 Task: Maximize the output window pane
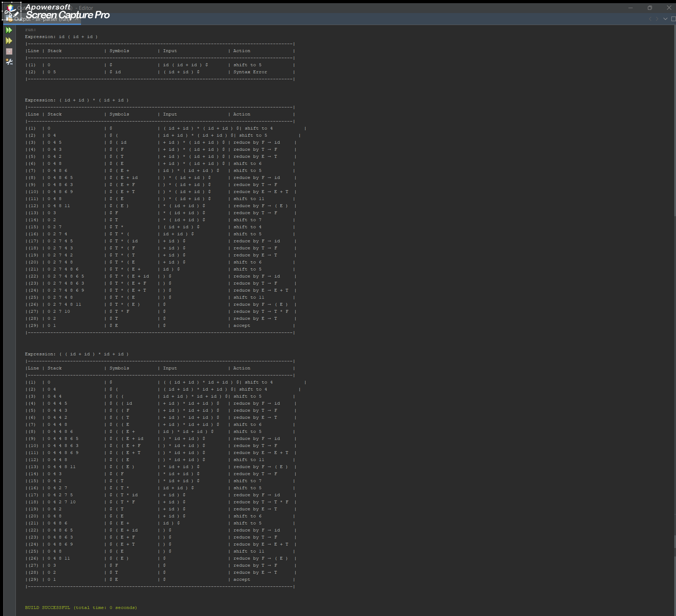[673, 19]
